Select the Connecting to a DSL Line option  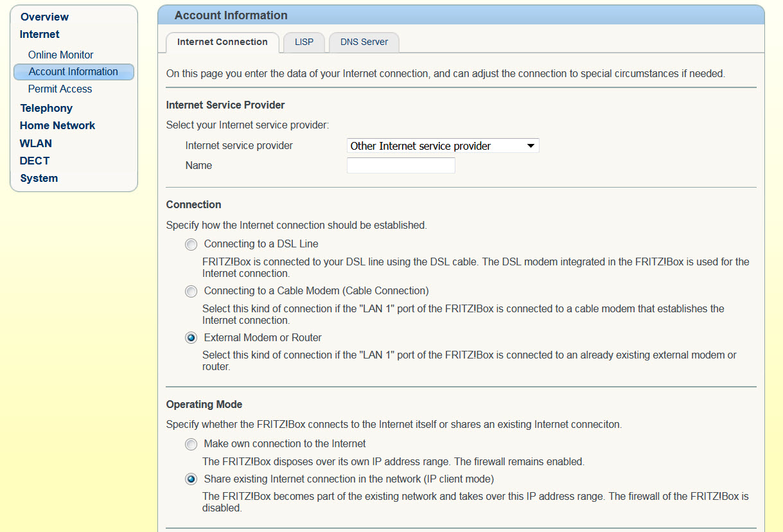click(x=191, y=245)
